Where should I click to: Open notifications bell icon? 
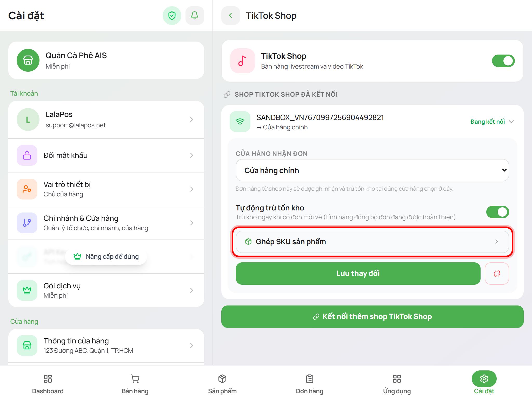(x=195, y=16)
